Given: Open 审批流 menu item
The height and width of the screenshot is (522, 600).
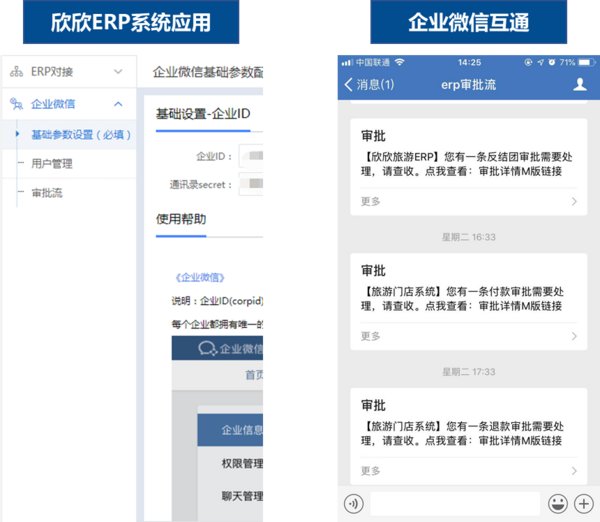Looking at the screenshot, I should point(47,192).
